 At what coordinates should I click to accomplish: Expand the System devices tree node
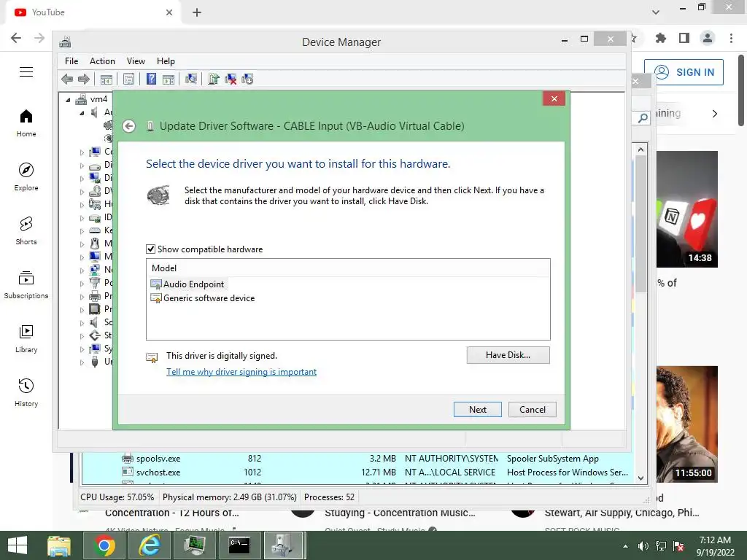click(x=82, y=349)
